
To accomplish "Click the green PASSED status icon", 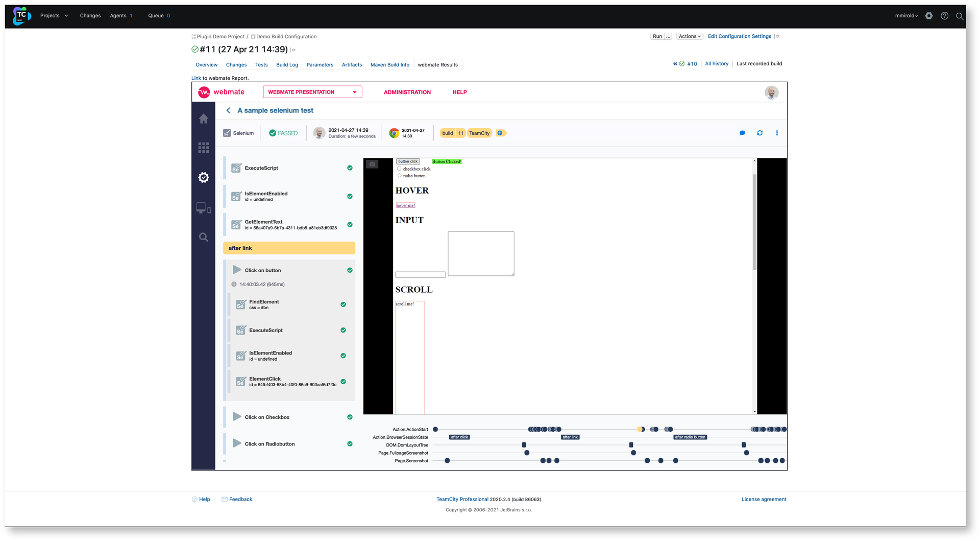I will point(273,133).
